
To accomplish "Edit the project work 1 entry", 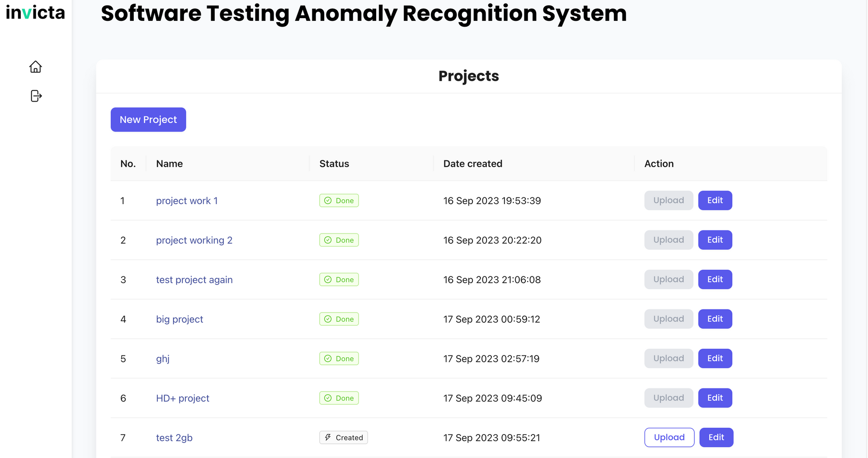I will [x=715, y=201].
